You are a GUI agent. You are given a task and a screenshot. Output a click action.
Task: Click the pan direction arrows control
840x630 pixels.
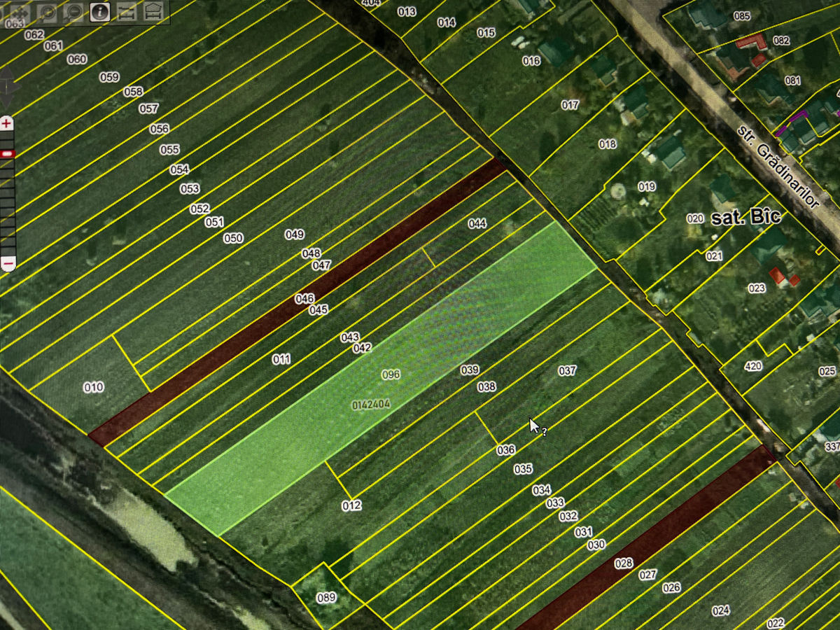coord(6,87)
